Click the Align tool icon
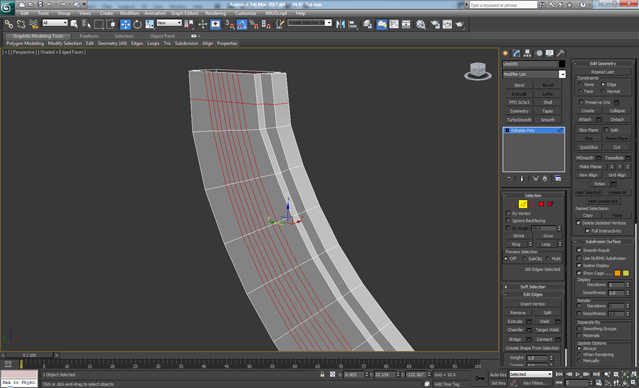Screen dimensions: 639x388 (353, 24)
